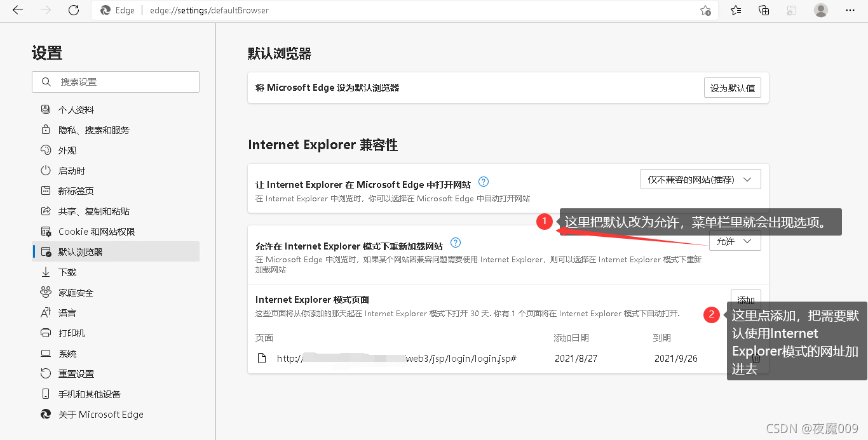Open the Favorites list icon
This screenshot has height=440, width=868.
(736, 10)
